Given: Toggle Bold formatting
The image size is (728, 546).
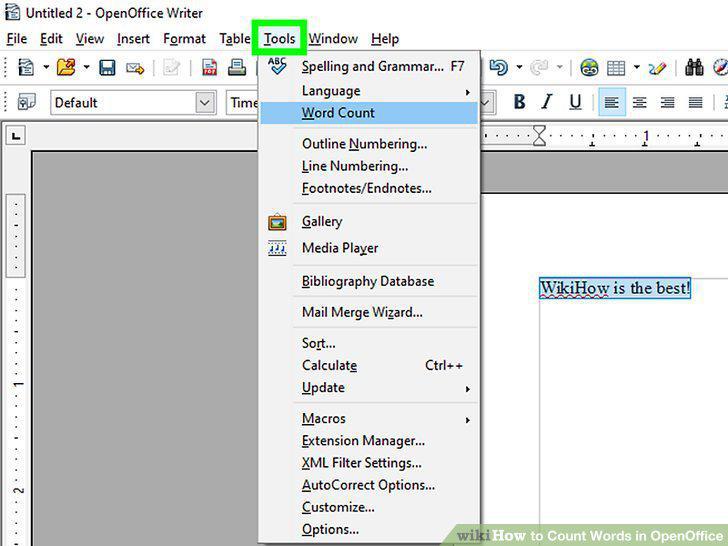Looking at the screenshot, I should coord(520,102).
